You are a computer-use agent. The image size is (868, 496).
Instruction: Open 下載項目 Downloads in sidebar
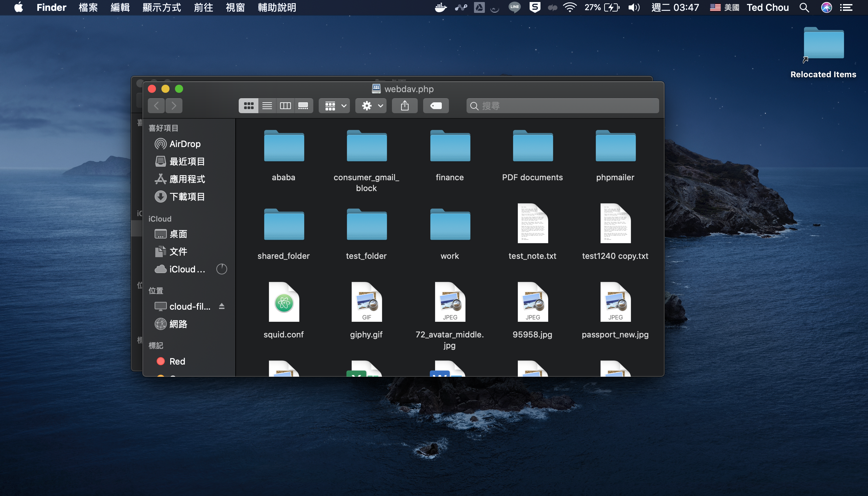click(x=187, y=197)
